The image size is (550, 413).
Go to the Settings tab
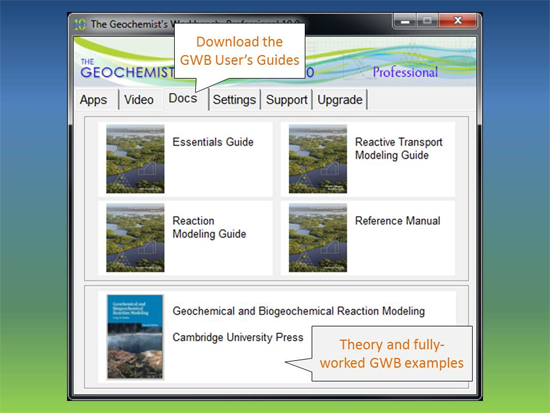[234, 100]
